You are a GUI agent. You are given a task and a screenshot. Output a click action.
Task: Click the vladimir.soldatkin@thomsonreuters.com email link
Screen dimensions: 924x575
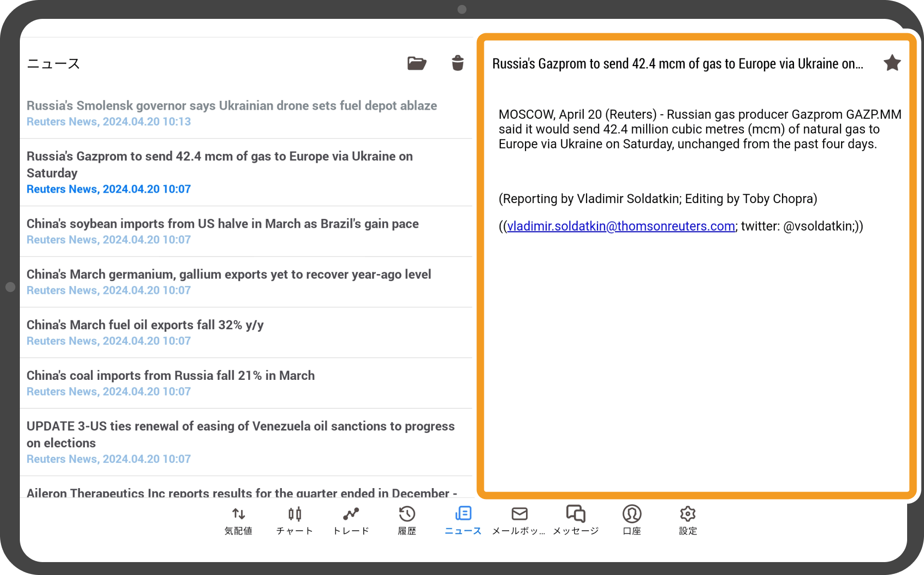click(x=621, y=226)
